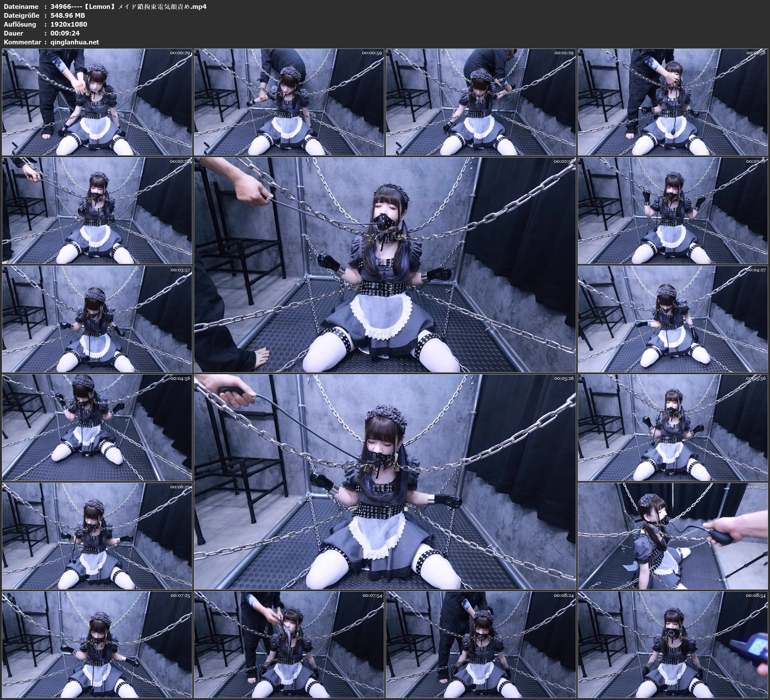Click the .mp4 file name in header
Viewport: 770px width, 700px height.
click(128, 6)
